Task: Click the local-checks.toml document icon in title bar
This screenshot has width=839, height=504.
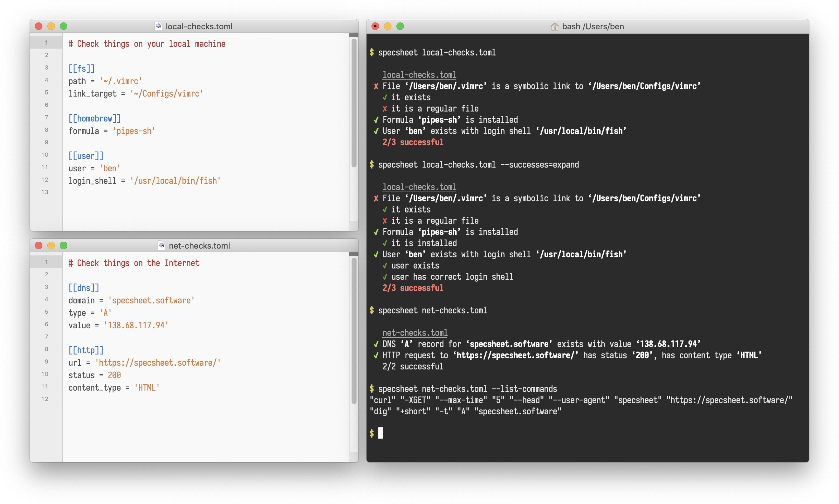Action: 158,26
